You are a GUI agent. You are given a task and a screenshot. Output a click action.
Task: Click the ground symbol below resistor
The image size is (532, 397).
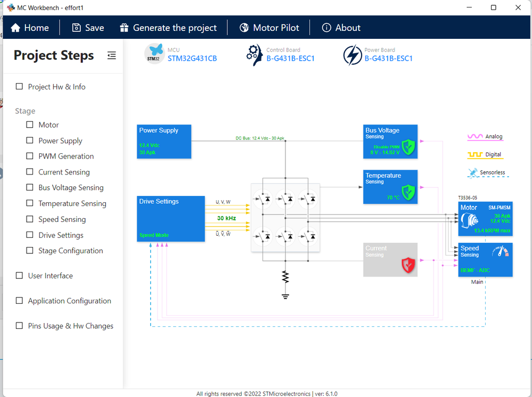[x=285, y=296]
